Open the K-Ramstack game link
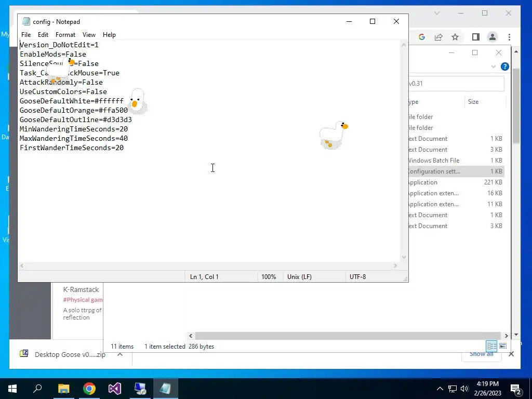Screen dimensions: 532x399 [x=81, y=289]
